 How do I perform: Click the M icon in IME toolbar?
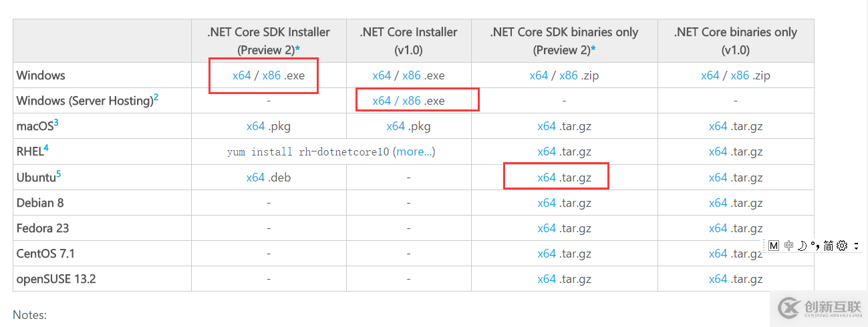pyautogui.click(x=774, y=246)
